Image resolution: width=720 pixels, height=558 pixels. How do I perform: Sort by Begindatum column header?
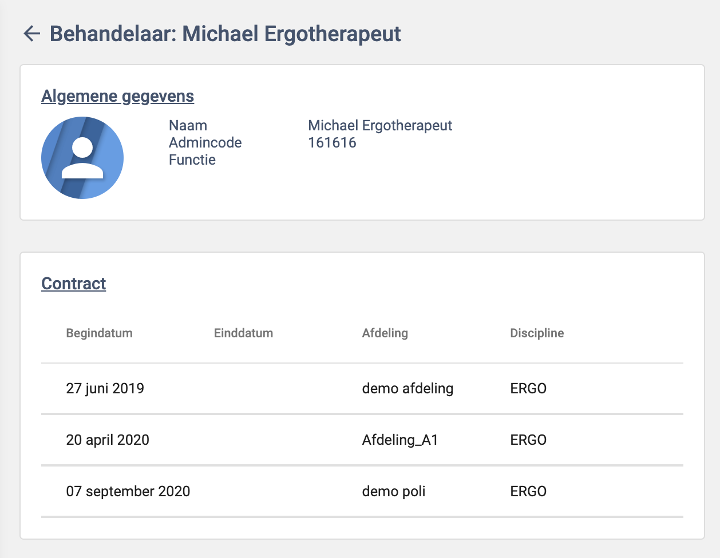click(x=99, y=333)
